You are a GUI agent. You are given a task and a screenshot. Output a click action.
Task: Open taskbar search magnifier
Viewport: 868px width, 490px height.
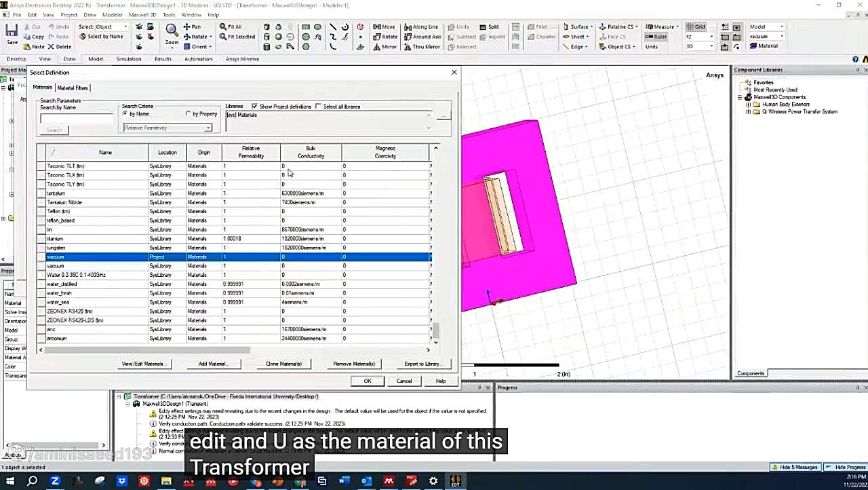click(x=32, y=481)
